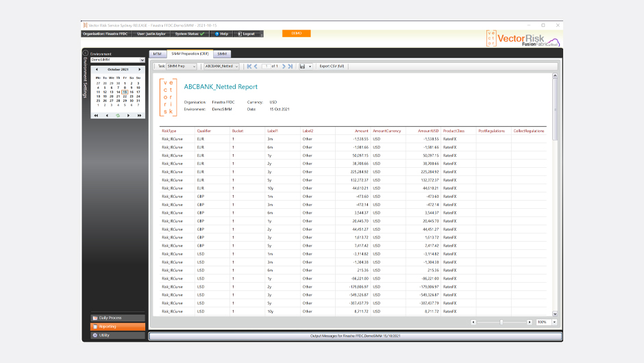Viewport: 644px width, 363px height.
Task: Click the ABCBANK_Netted Report title
Action: [221, 87]
